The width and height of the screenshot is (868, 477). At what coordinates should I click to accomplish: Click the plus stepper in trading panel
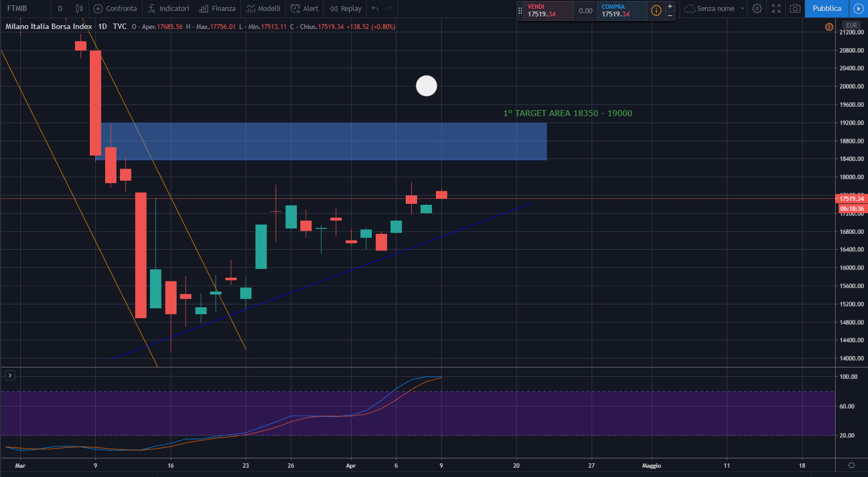(670, 6)
